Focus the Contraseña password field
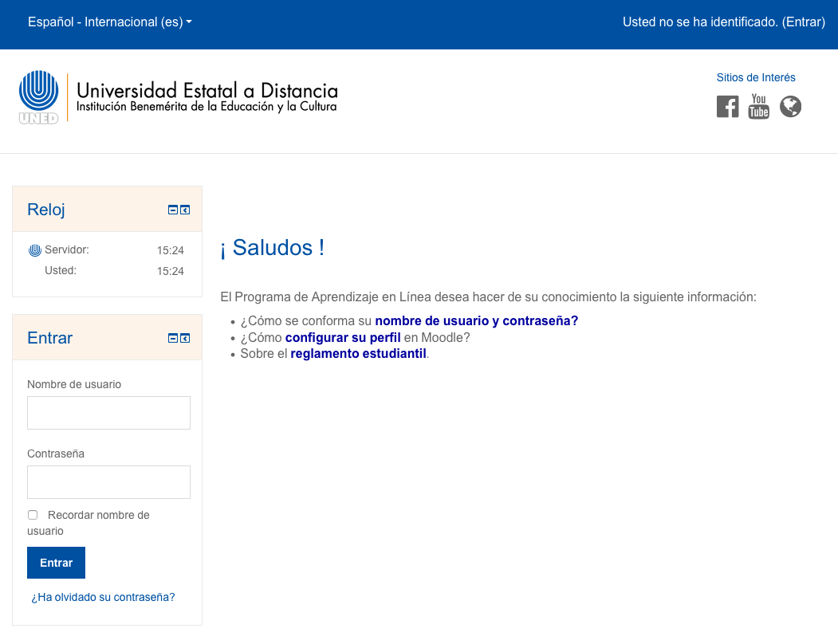Viewport: 838px width, 644px height. pos(108,482)
